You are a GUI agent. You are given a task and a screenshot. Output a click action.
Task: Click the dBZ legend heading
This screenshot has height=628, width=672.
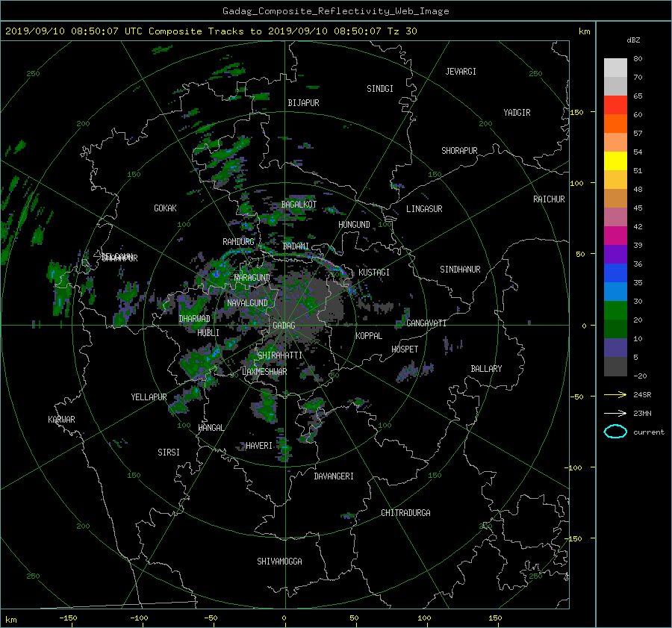(x=633, y=40)
